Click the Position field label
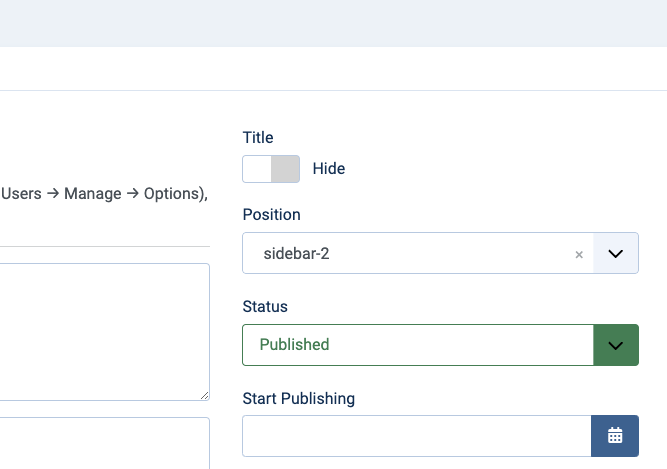The width and height of the screenshot is (667, 469). pyautogui.click(x=271, y=215)
